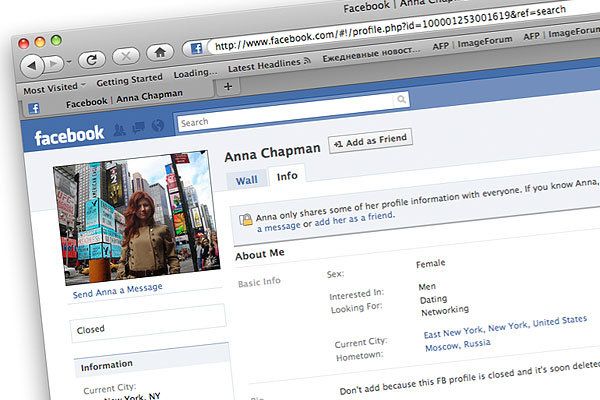Open East New York, New York link
Viewport: 600px width, 400px height.
tap(505, 327)
